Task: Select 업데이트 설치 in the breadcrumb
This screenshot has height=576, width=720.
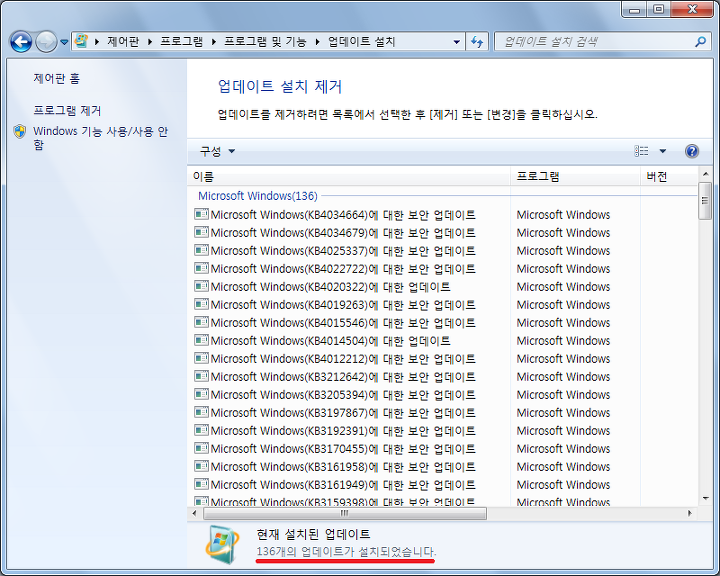Action: (x=361, y=42)
